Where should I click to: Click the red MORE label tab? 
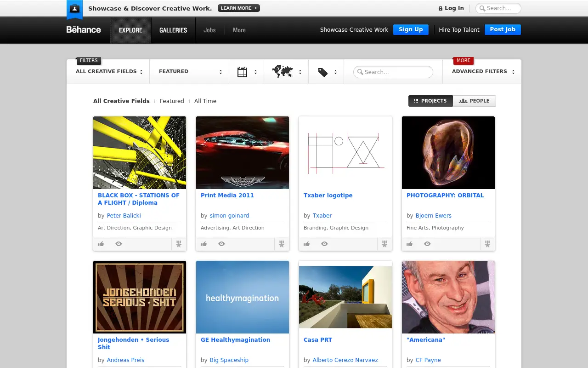click(x=463, y=60)
